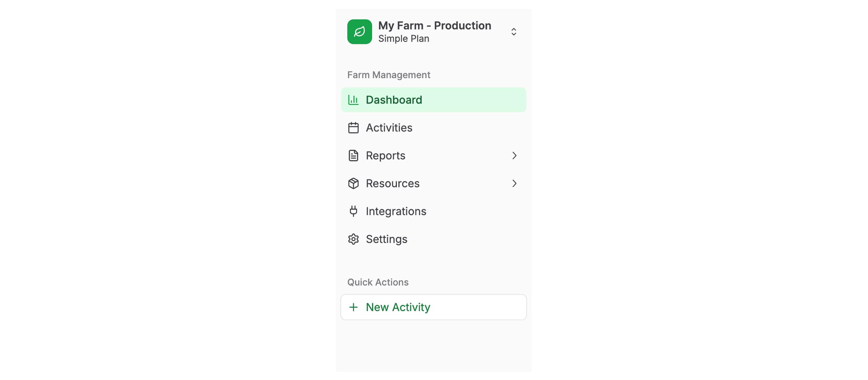Select the Reports menu entry
Screen dimensions: 868x380
pyautogui.click(x=385, y=155)
